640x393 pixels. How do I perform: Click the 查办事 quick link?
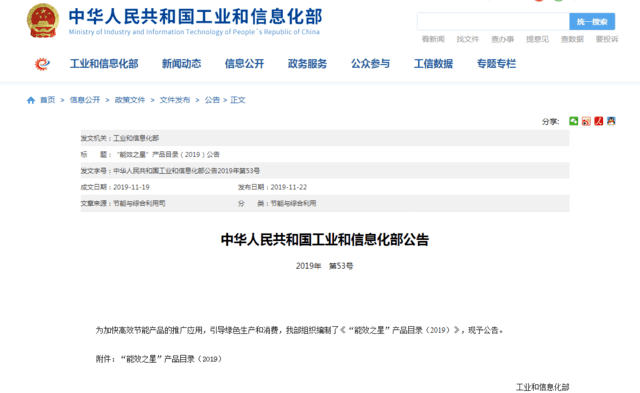click(502, 39)
